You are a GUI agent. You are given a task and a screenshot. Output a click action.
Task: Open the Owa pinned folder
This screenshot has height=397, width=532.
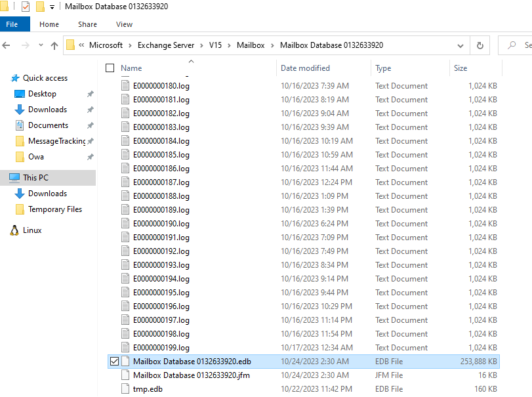coord(36,157)
